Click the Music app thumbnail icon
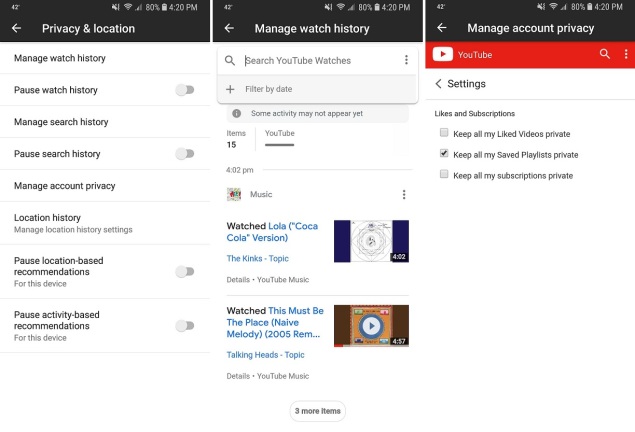Viewport: 635px width, 432px height. tap(234, 195)
